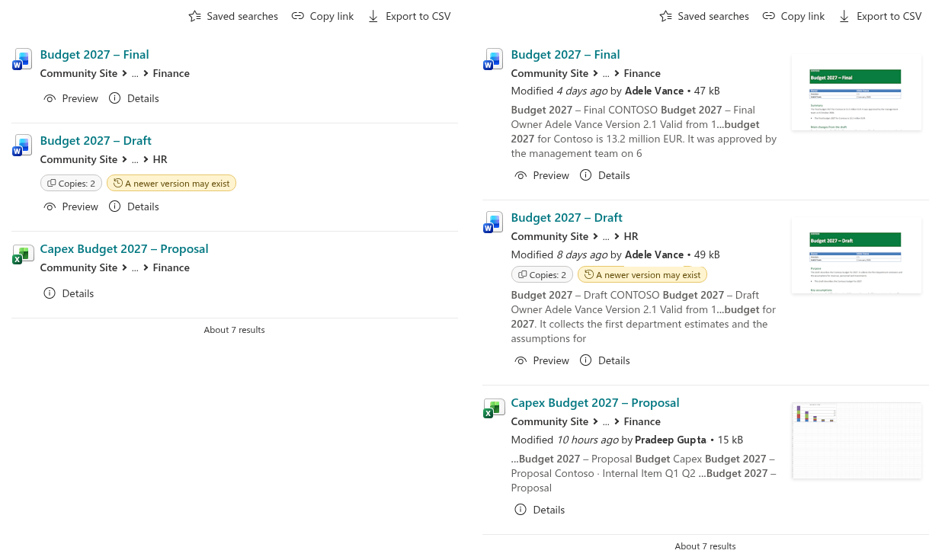Click author Adele Vance on Budget 2027 – Final

(654, 91)
